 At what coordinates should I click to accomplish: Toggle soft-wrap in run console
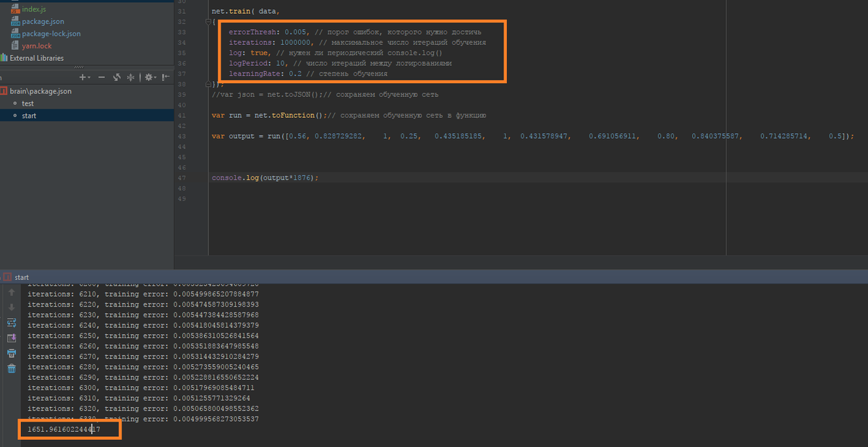click(12, 323)
